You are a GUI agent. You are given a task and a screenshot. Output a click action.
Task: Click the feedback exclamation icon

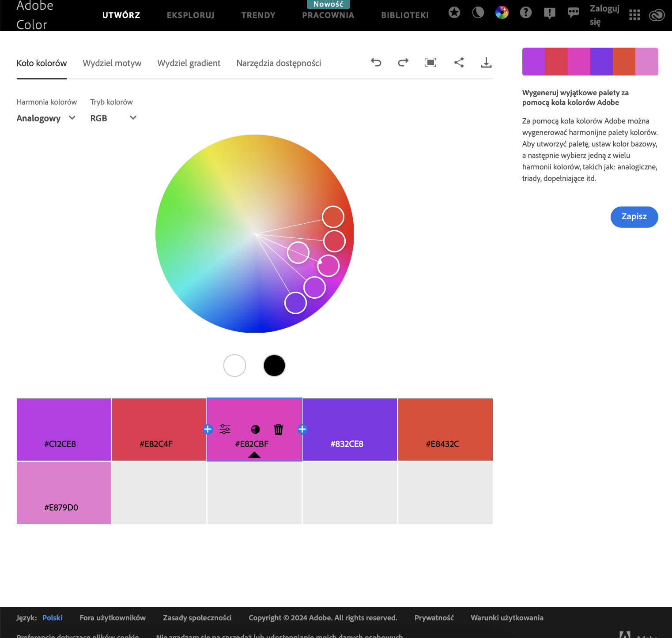550,13
